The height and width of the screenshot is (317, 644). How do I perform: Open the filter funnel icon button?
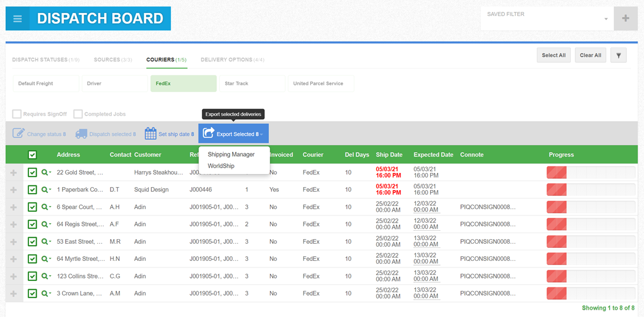click(x=618, y=55)
